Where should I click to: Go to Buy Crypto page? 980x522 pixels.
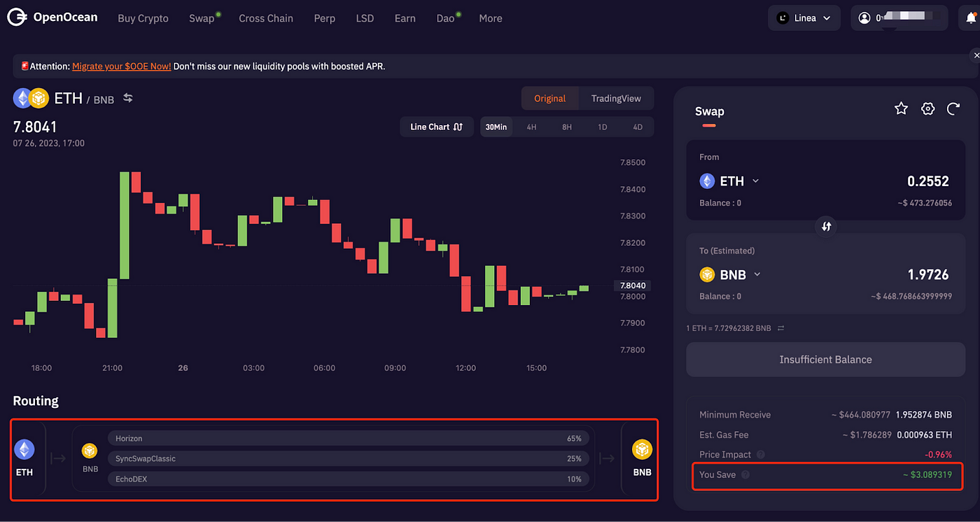(x=143, y=18)
